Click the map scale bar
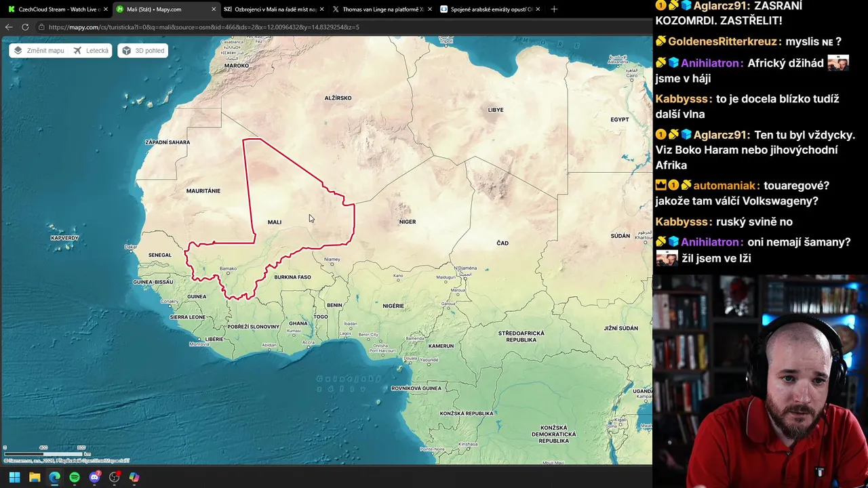This screenshot has height=488, width=868. [x=47, y=451]
